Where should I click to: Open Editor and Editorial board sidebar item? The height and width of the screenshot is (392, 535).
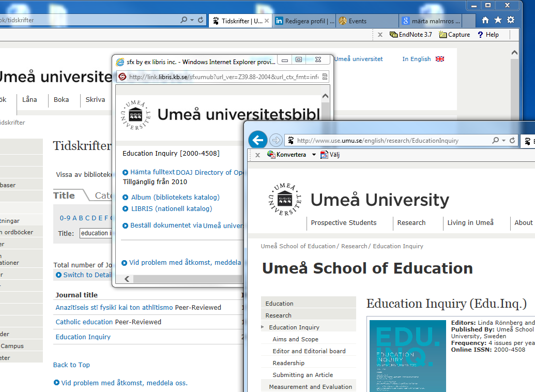click(x=309, y=351)
